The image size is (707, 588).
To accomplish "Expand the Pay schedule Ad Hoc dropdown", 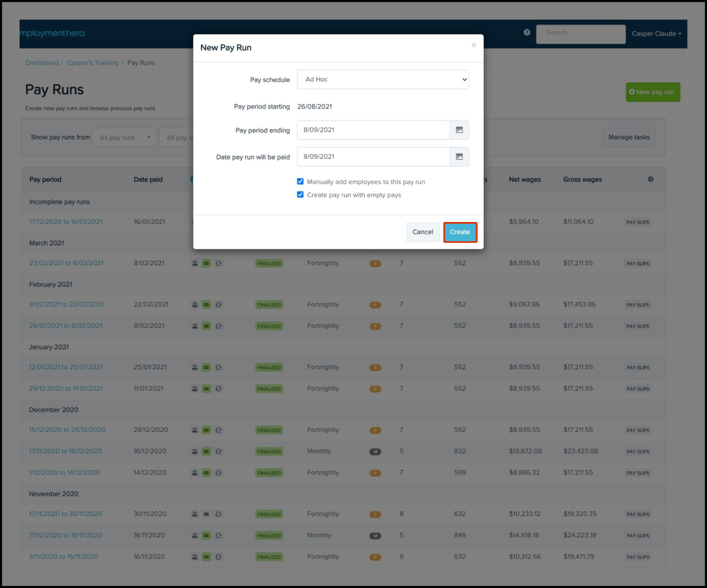I will click(x=383, y=80).
